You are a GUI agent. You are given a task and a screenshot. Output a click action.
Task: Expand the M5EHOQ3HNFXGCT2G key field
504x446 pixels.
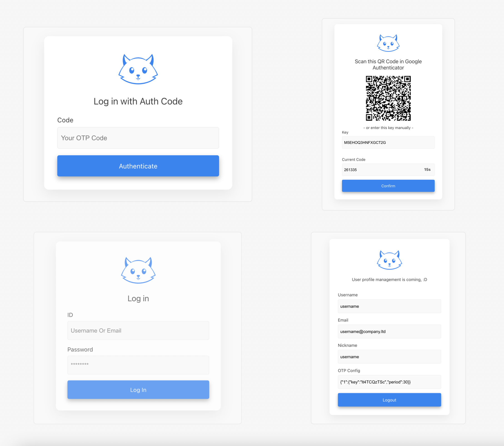coord(388,143)
